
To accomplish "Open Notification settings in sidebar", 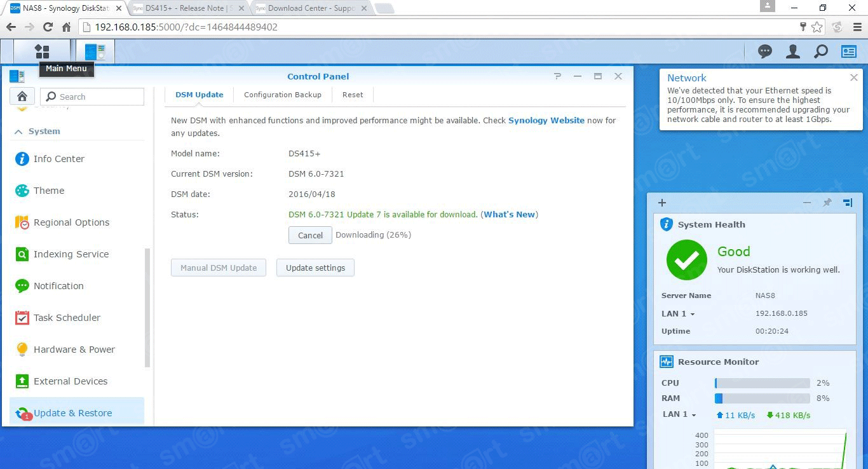I will coord(77,286).
